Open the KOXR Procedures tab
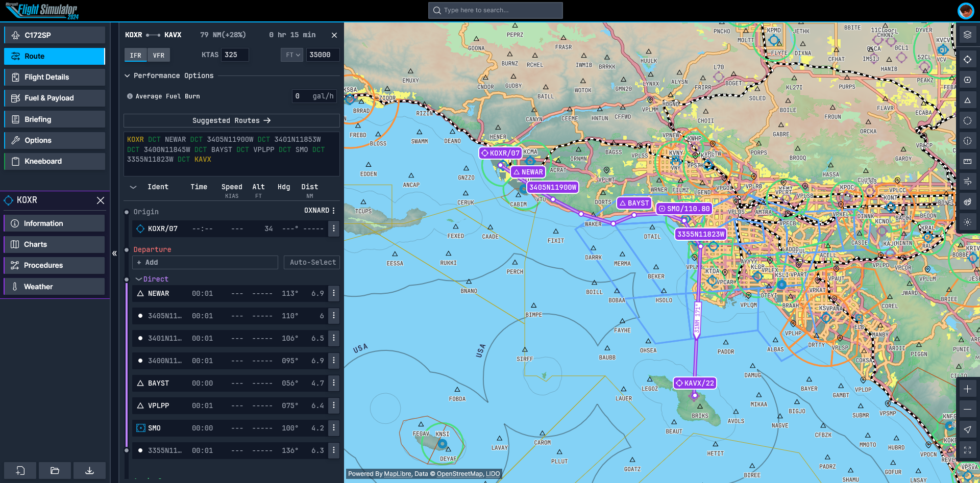 click(x=54, y=265)
